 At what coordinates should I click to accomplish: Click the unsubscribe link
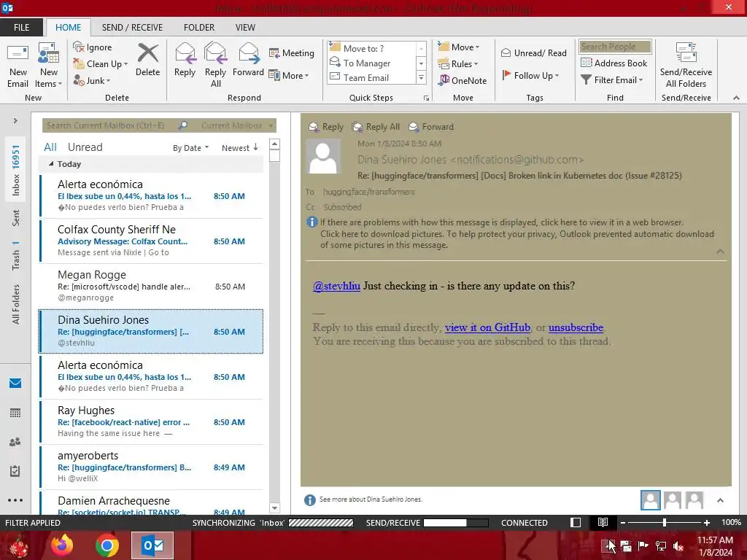[576, 327]
